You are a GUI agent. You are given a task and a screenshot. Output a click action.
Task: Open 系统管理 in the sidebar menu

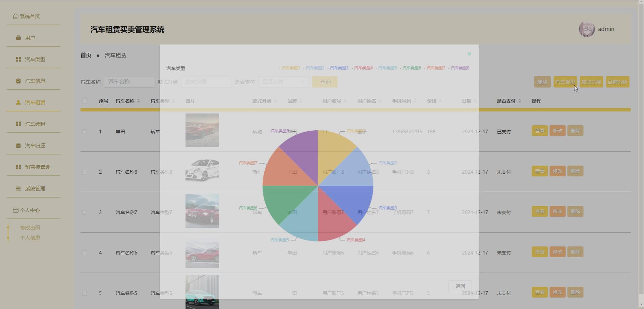tap(34, 189)
